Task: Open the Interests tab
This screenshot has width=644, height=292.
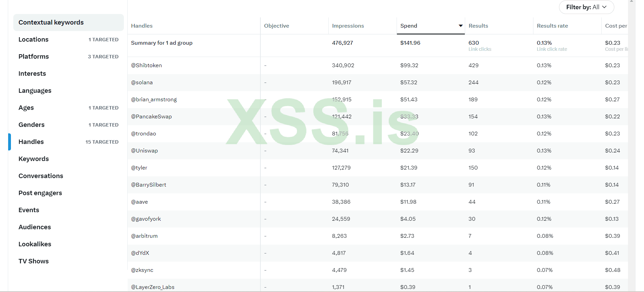Action: pyautogui.click(x=32, y=74)
